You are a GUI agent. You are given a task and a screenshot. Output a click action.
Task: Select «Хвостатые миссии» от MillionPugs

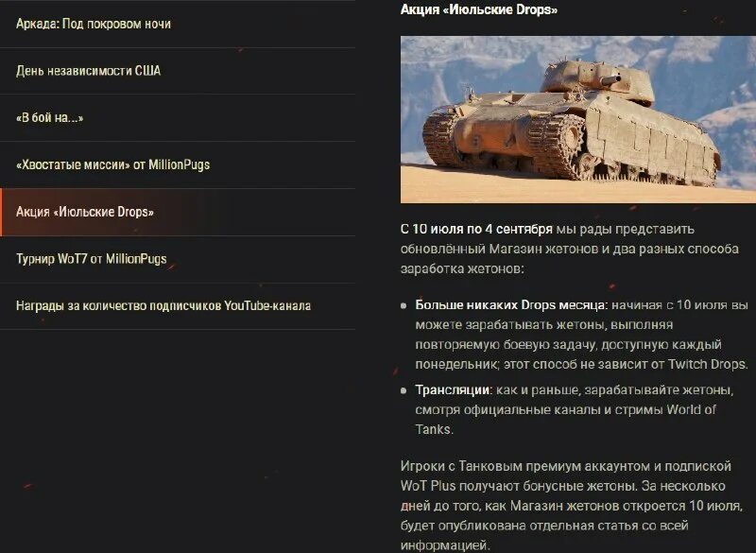click(178, 164)
